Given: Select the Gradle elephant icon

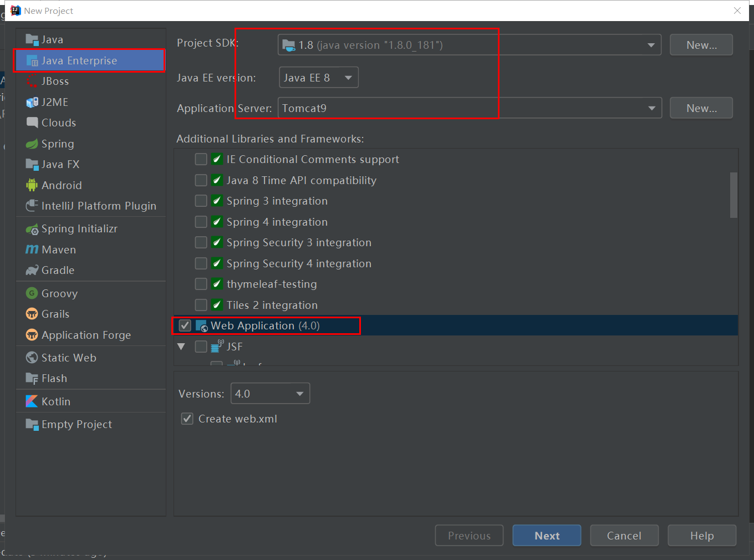Looking at the screenshot, I should (32, 270).
